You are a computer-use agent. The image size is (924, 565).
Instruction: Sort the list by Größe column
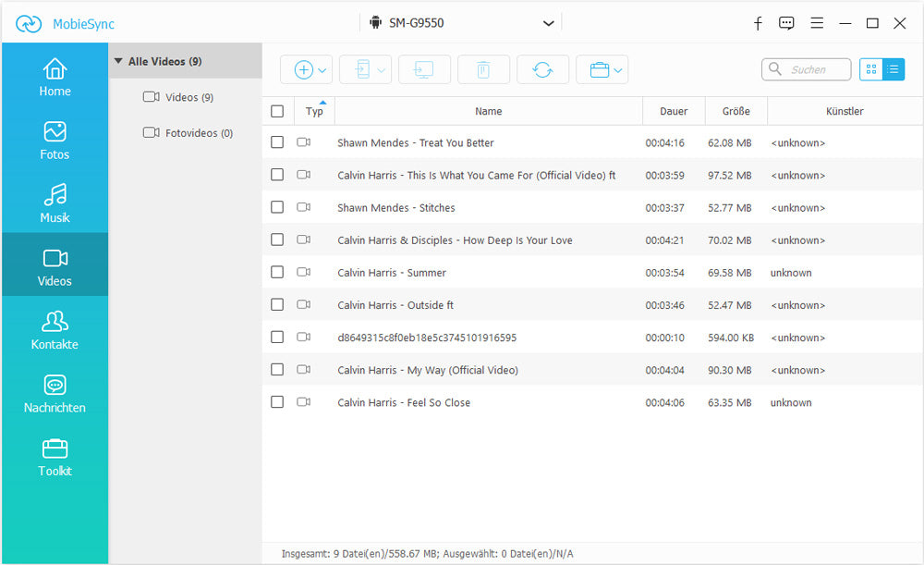click(x=736, y=111)
